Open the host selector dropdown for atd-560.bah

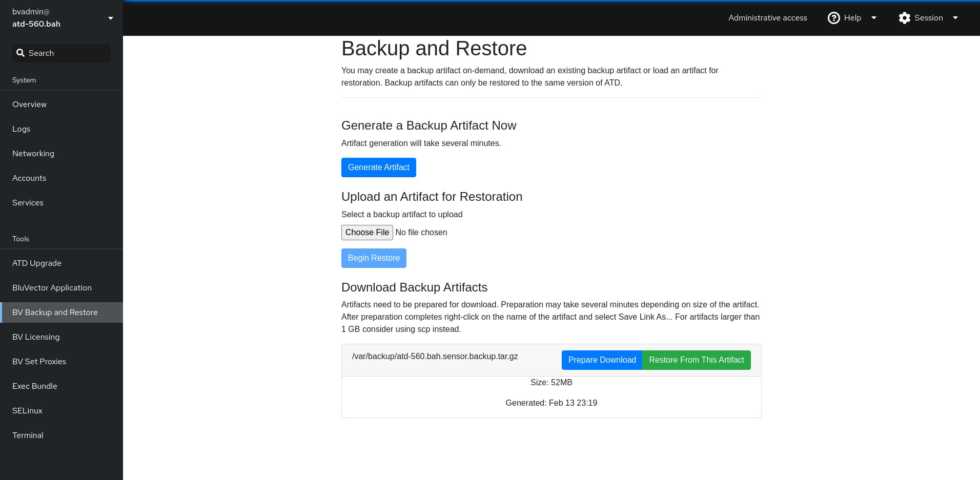pos(62,18)
